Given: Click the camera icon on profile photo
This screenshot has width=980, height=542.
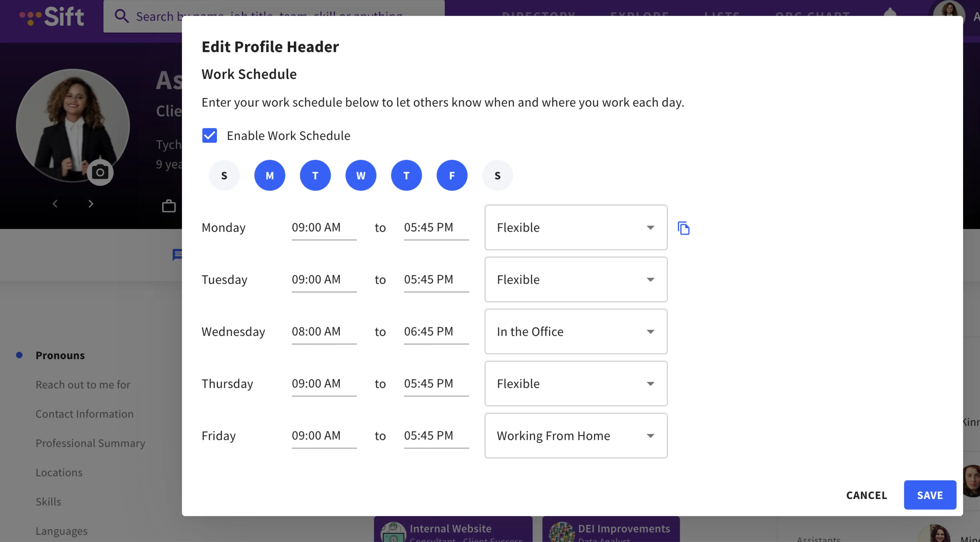Looking at the screenshot, I should 100,173.
